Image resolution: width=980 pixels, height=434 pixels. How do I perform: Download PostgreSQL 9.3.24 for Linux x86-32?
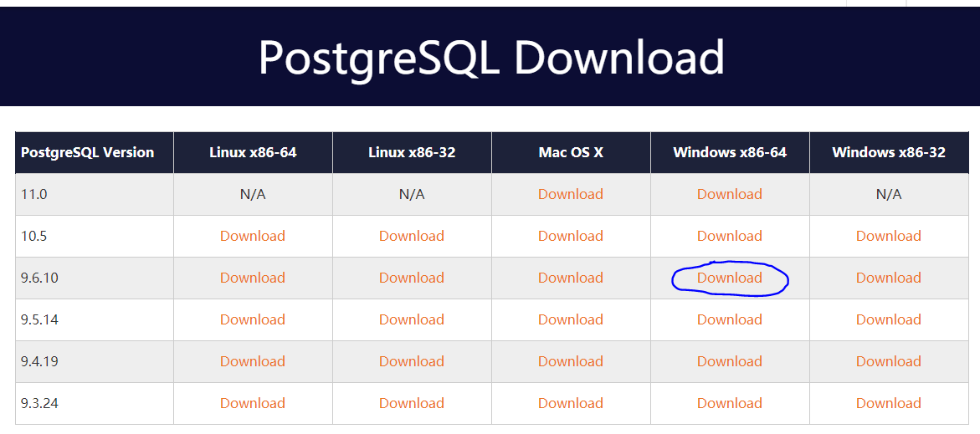[412, 403]
